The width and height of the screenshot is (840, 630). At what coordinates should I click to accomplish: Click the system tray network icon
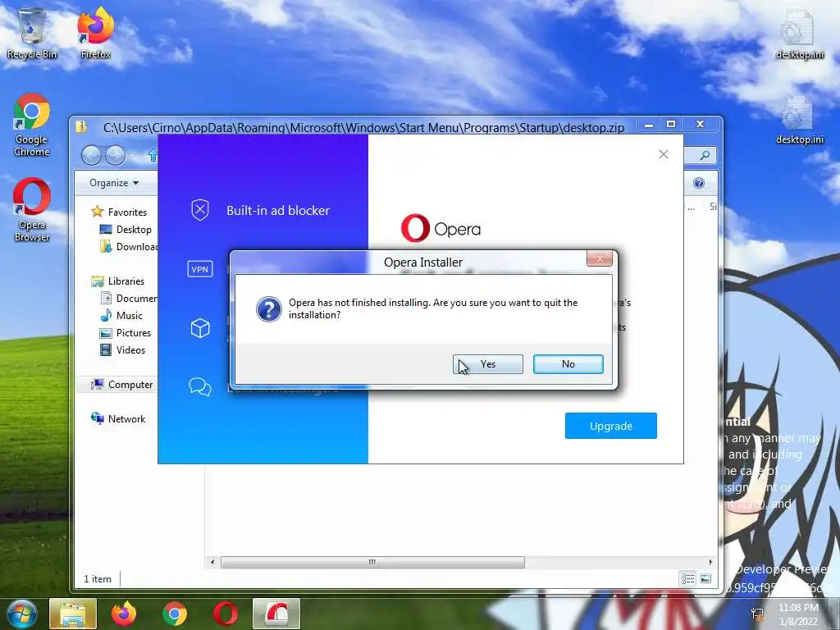pos(757,614)
